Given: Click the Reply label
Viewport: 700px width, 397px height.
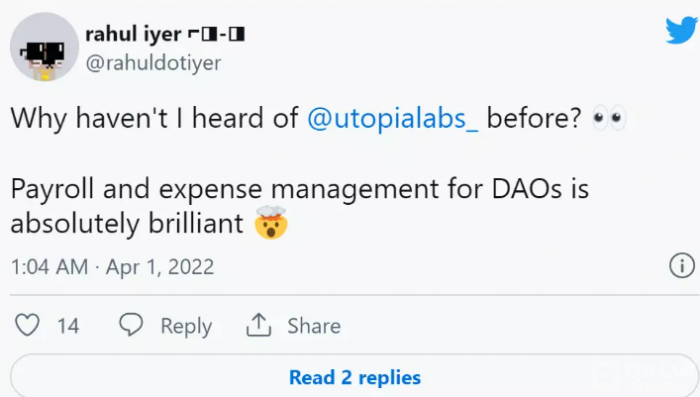Looking at the screenshot, I should pos(186,326).
